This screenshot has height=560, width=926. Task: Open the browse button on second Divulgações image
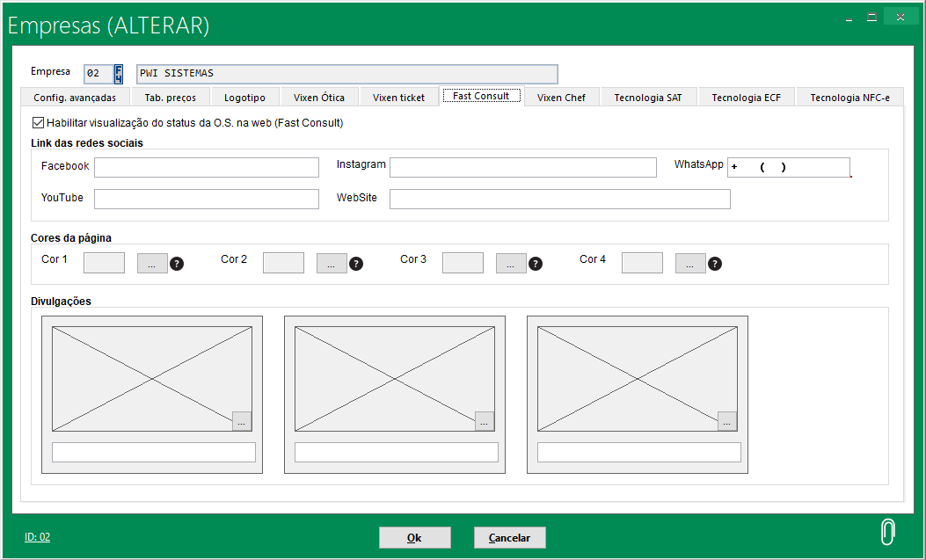click(x=485, y=421)
